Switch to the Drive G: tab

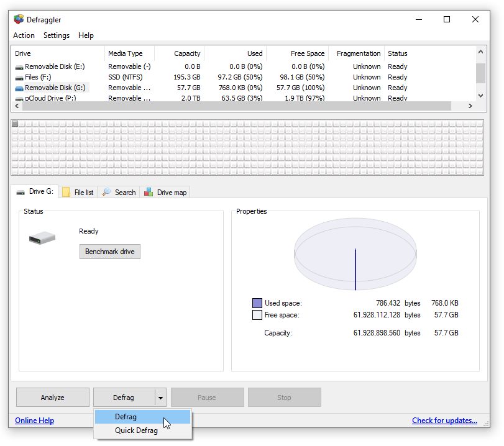[35, 191]
